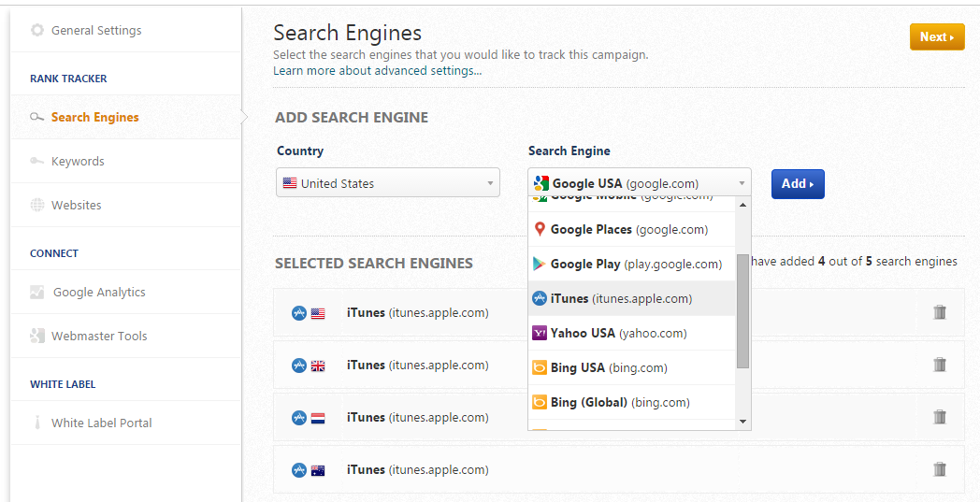
Task: Select Bing (Global) from dropdown
Action: [619, 402]
